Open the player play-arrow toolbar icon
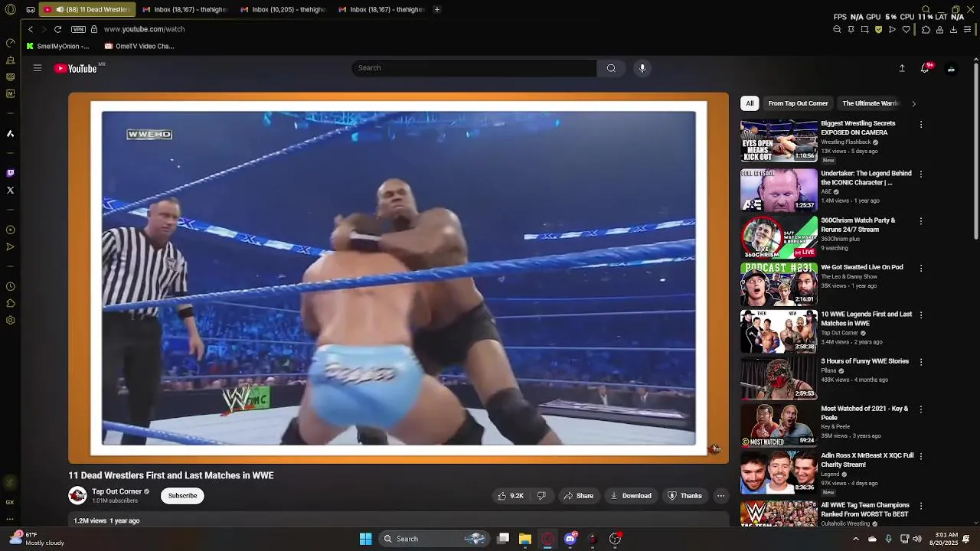This screenshot has width=980, height=551. (892, 30)
